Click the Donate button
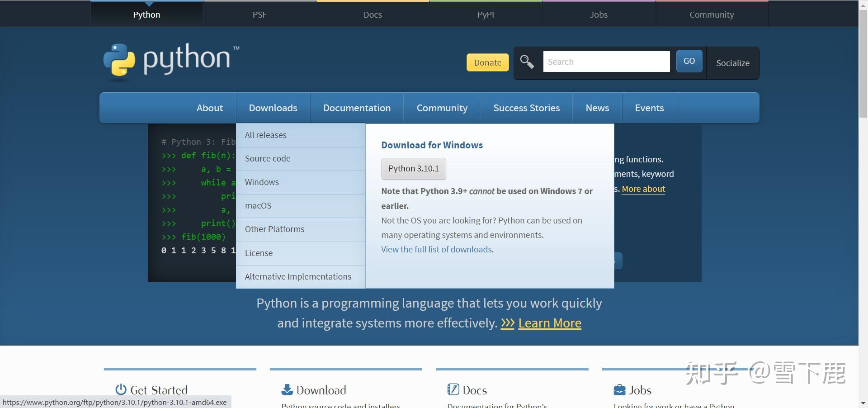 487,62
